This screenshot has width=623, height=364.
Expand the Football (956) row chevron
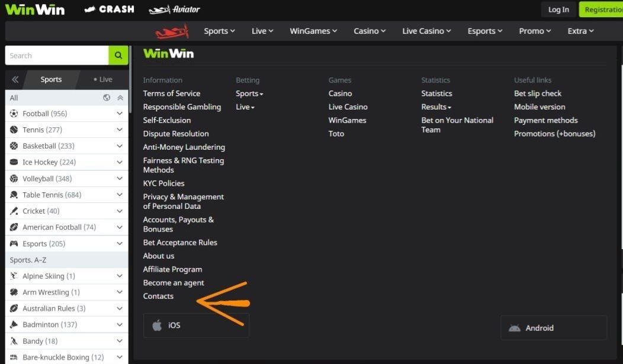click(119, 114)
